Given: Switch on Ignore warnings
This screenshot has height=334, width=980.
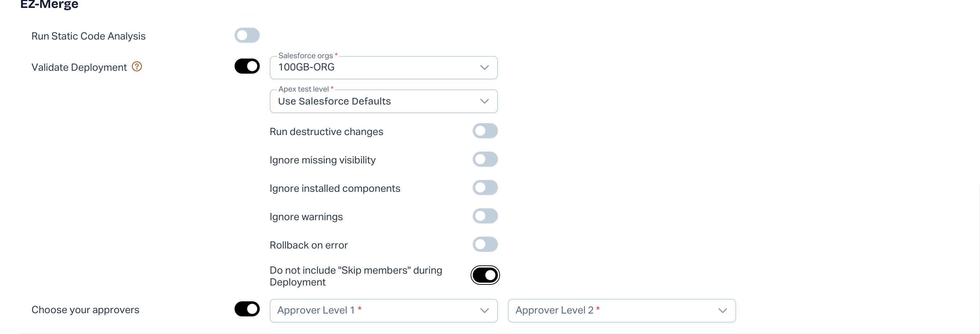Looking at the screenshot, I should (x=485, y=216).
